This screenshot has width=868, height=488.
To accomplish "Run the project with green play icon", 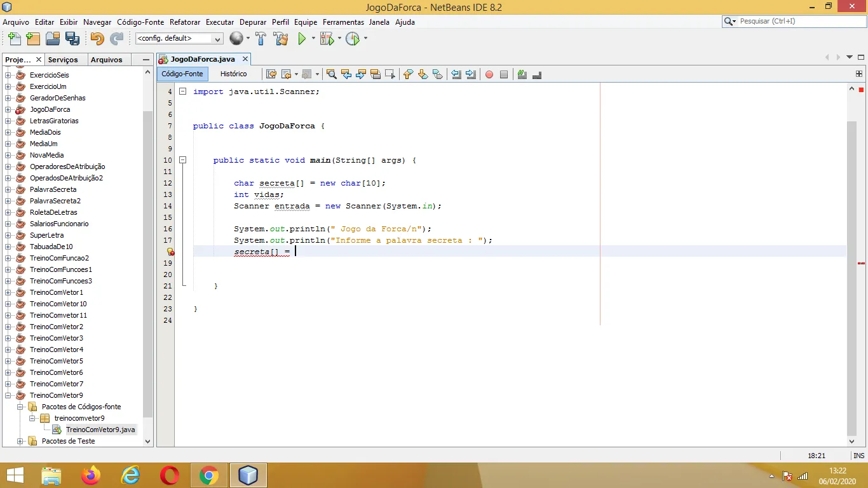I will click(302, 39).
